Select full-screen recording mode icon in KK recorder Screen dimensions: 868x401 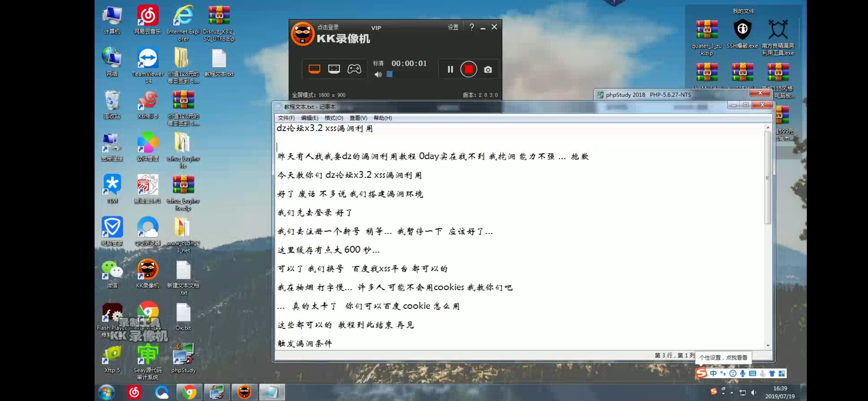pyautogui.click(x=314, y=69)
